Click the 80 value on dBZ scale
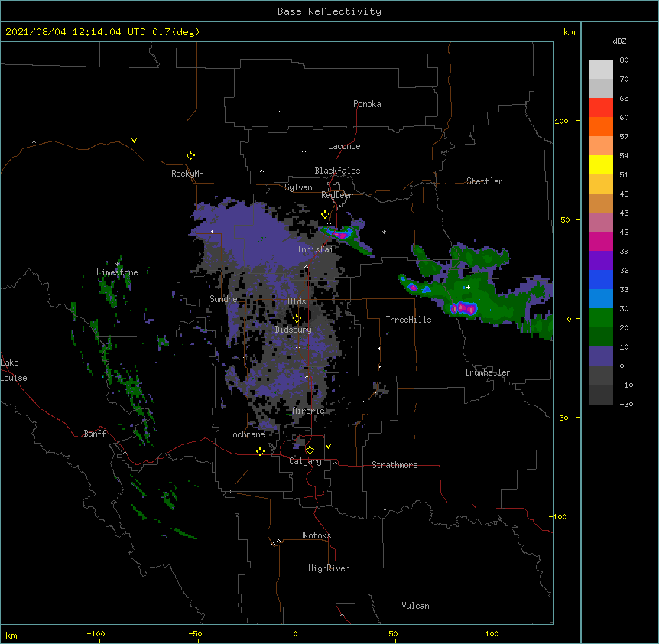Viewport: 659px width, 644px height. (624, 60)
